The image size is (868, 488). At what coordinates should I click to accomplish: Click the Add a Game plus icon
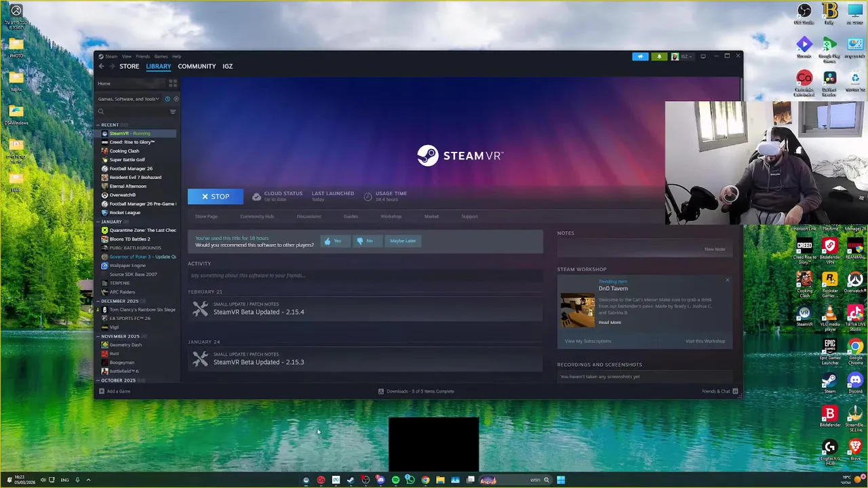[x=102, y=391]
